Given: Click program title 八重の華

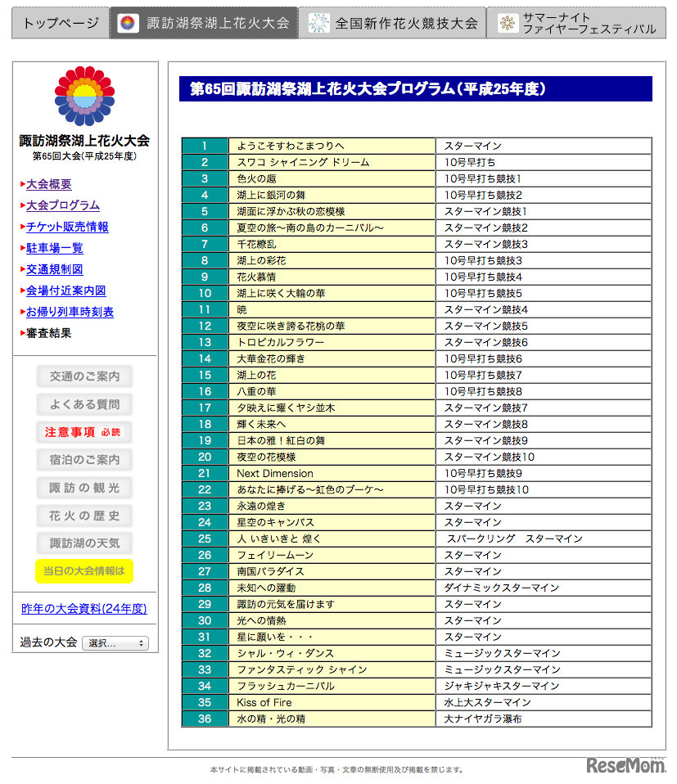Looking at the screenshot, I should (x=256, y=391).
